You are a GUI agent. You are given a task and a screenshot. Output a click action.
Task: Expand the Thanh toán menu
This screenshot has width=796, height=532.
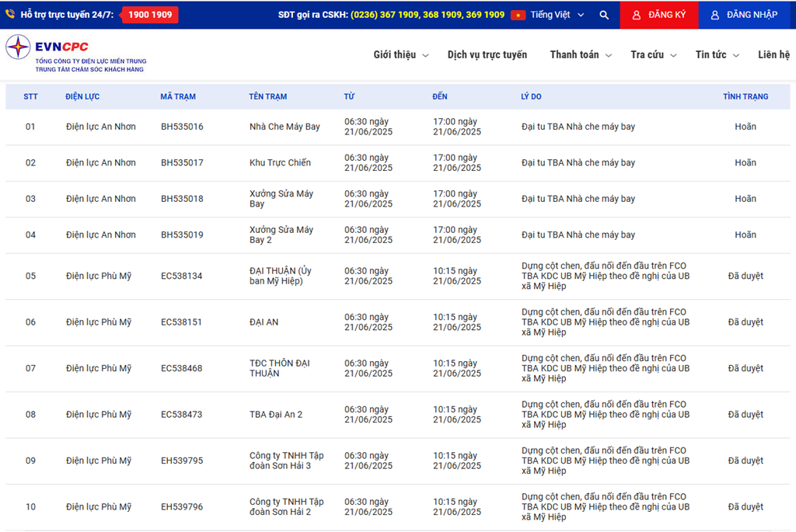[x=580, y=55]
